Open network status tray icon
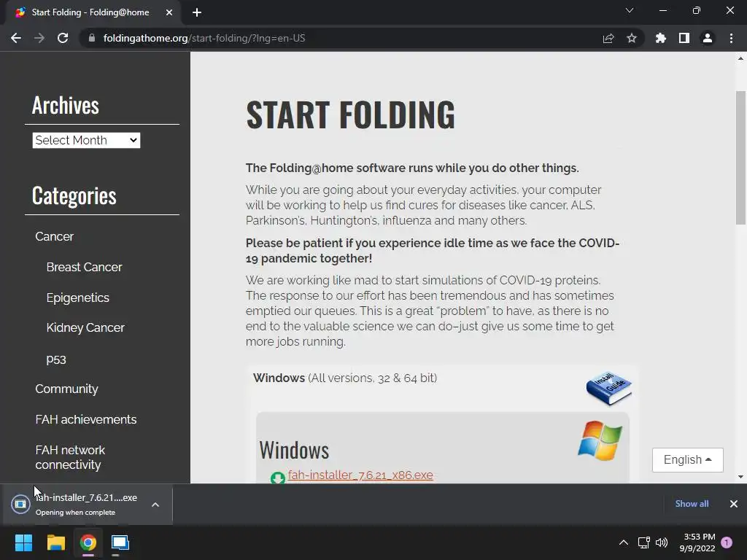The height and width of the screenshot is (560, 747). (x=644, y=542)
